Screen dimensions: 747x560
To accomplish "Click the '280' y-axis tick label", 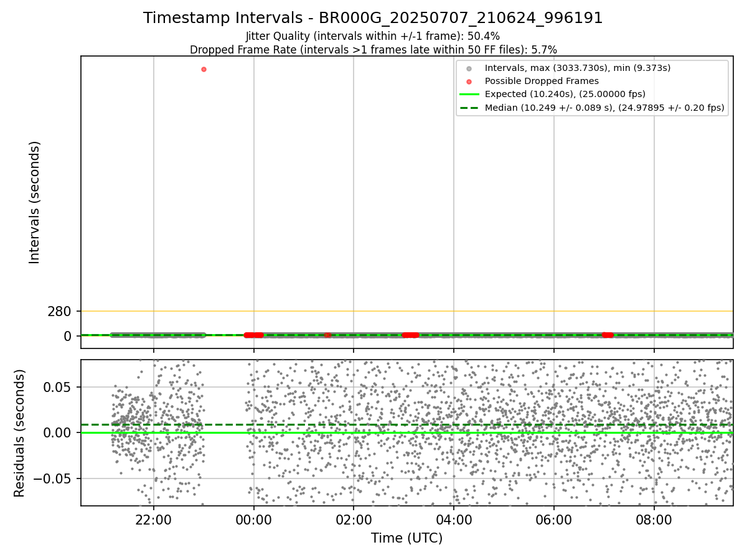I will click(x=59, y=311).
